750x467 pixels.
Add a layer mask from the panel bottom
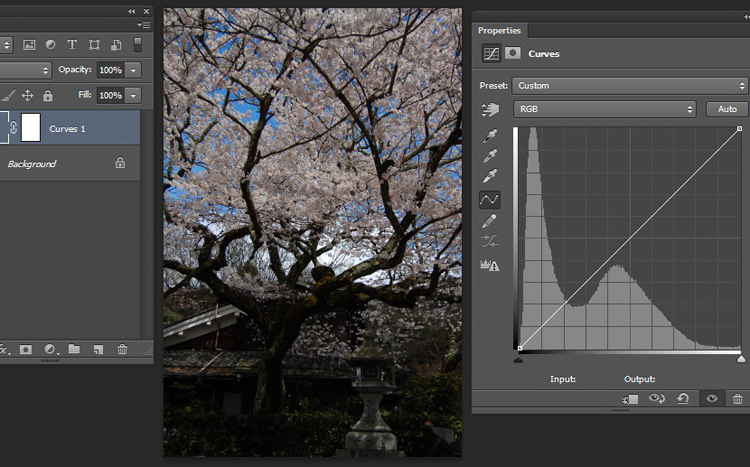[26, 350]
